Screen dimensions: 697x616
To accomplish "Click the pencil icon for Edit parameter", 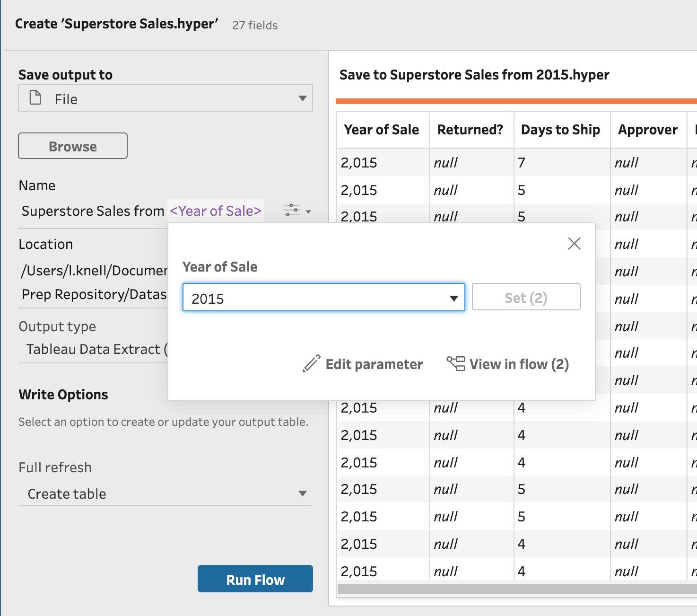I will (x=311, y=364).
